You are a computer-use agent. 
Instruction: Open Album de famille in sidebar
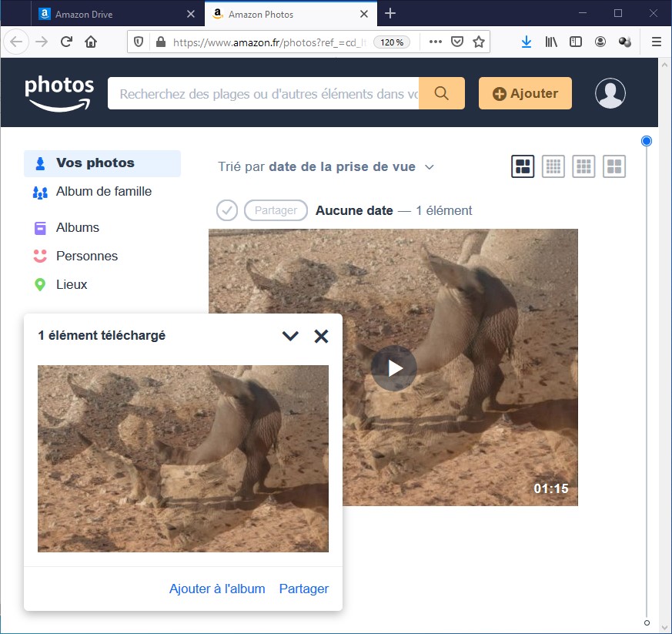pyautogui.click(x=103, y=192)
